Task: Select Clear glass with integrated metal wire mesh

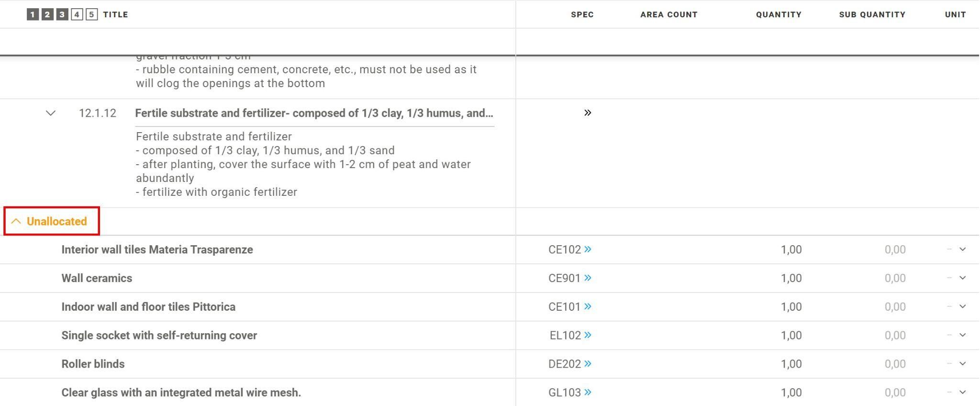Action: 181,393
